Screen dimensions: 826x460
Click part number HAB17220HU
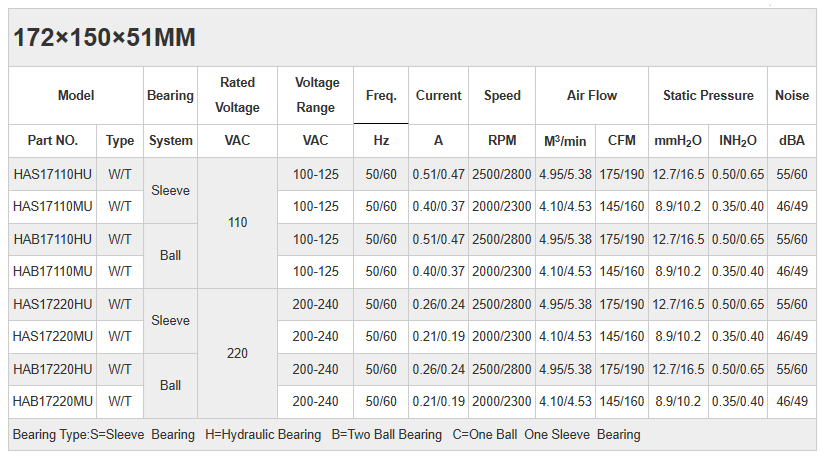pyautogui.click(x=53, y=369)
